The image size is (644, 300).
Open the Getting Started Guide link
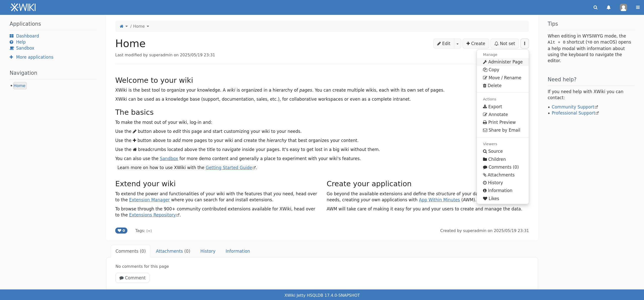[229, 168]
